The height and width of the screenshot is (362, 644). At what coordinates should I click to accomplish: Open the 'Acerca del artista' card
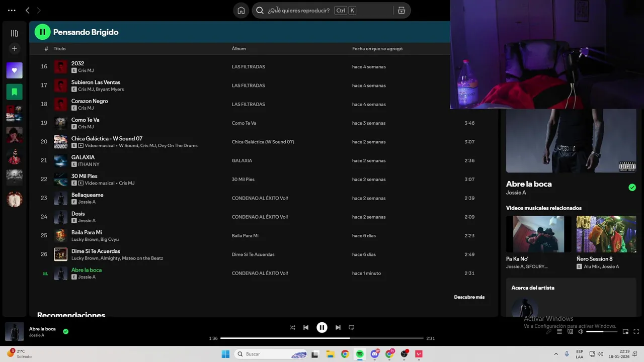(571, 298)
